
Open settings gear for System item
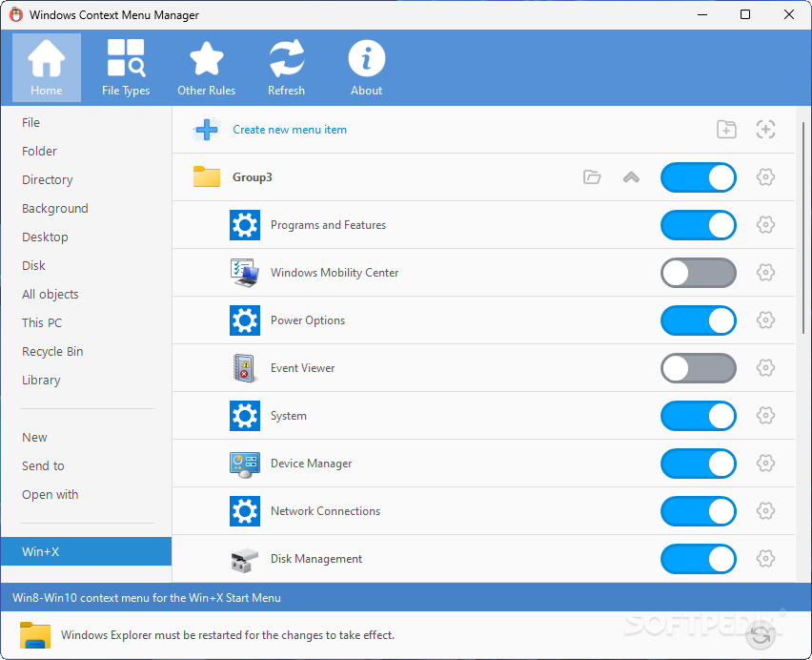pyautogui.click(x=765, y=416)
